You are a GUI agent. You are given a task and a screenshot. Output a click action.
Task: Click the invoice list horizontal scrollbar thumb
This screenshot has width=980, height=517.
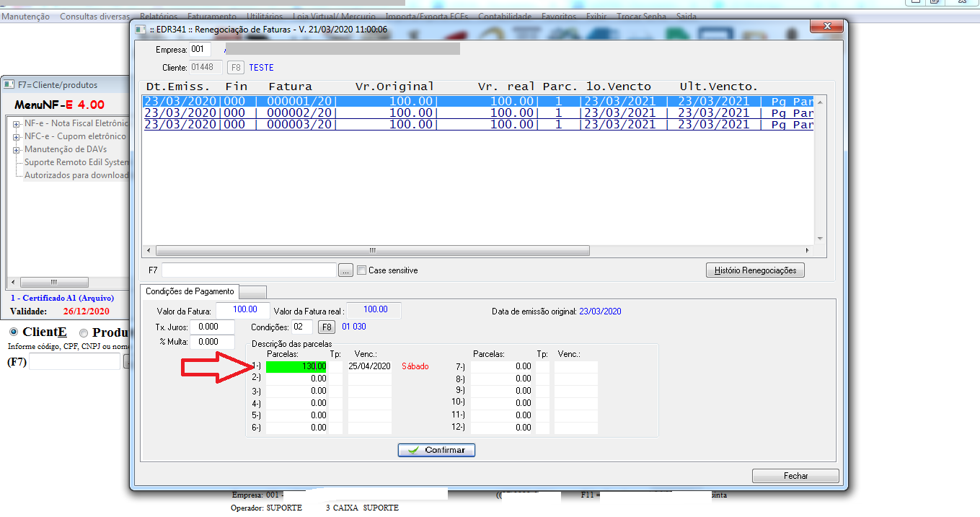pyautogui.click(x=372, y=251)
